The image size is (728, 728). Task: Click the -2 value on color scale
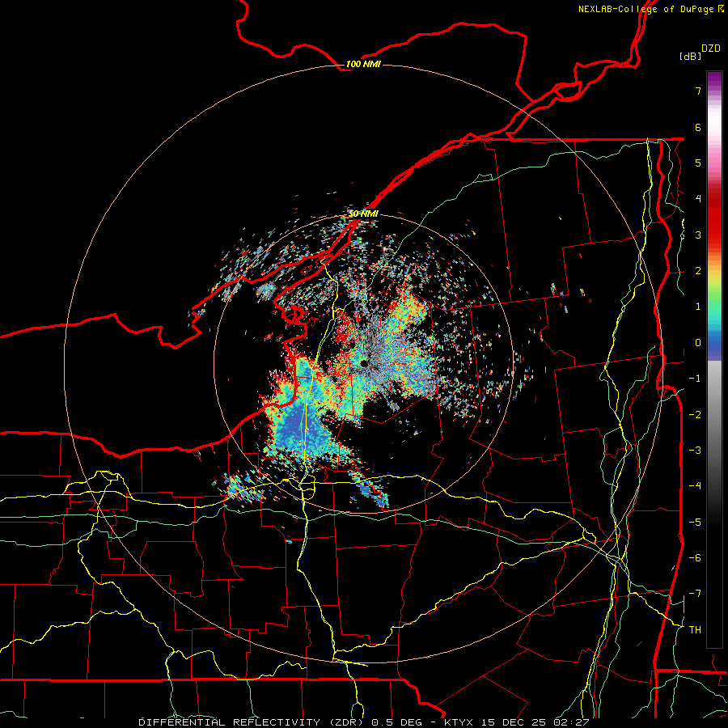(x=695, y=415)
